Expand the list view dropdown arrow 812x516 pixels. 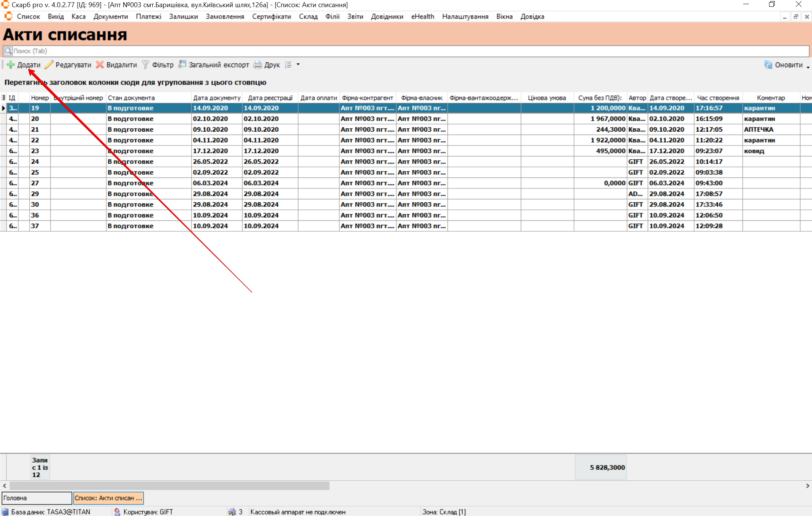pos(298,65)
